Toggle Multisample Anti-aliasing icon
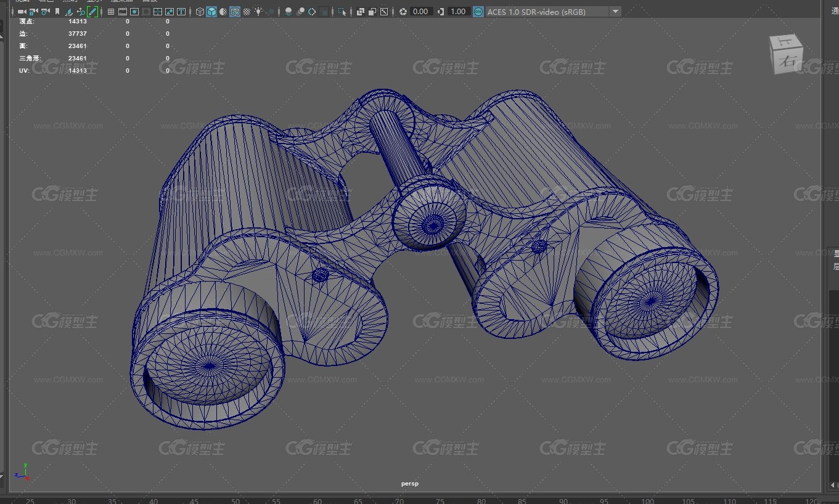The image size is (839, 504). tap(312, 12)
